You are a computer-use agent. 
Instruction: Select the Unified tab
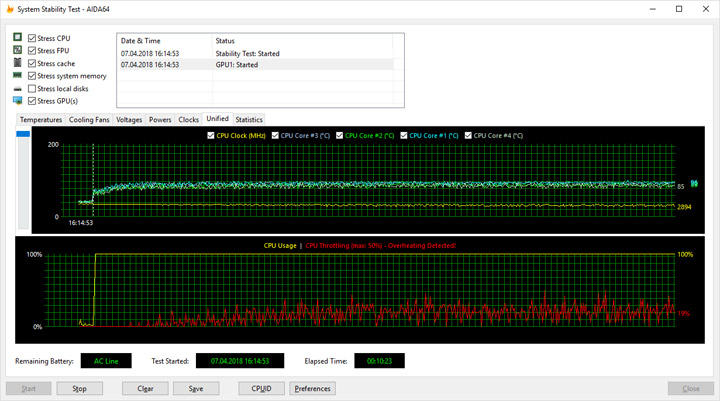click(x=217, y=119)
